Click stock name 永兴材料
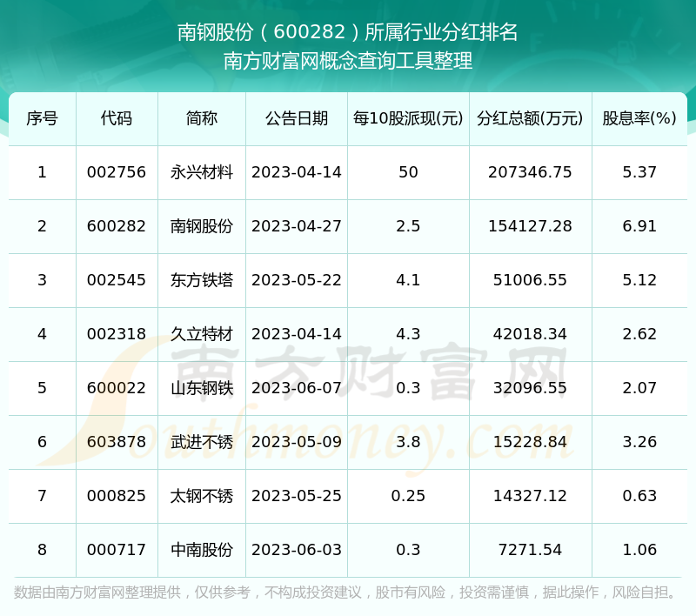Screen dimensions: 696x616 201,172
